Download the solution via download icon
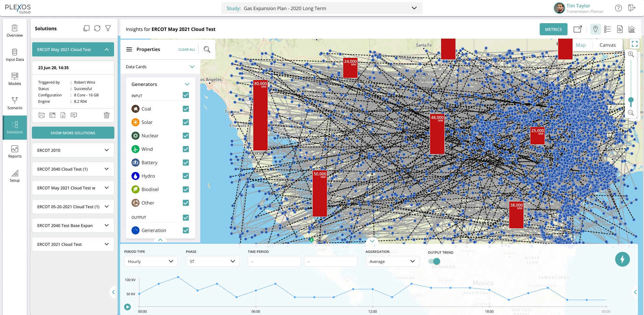This screenshot has width=644, height=315. point(63,115)
